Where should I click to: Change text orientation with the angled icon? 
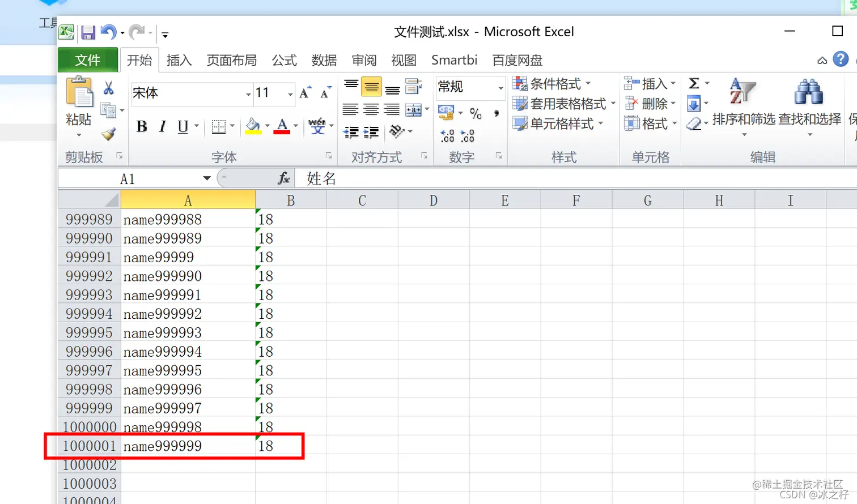(x=397, y=131)
